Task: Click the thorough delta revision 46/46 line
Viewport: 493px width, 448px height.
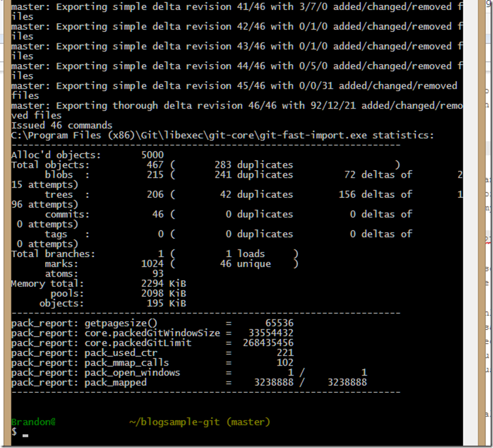Action: click(237, 111)
